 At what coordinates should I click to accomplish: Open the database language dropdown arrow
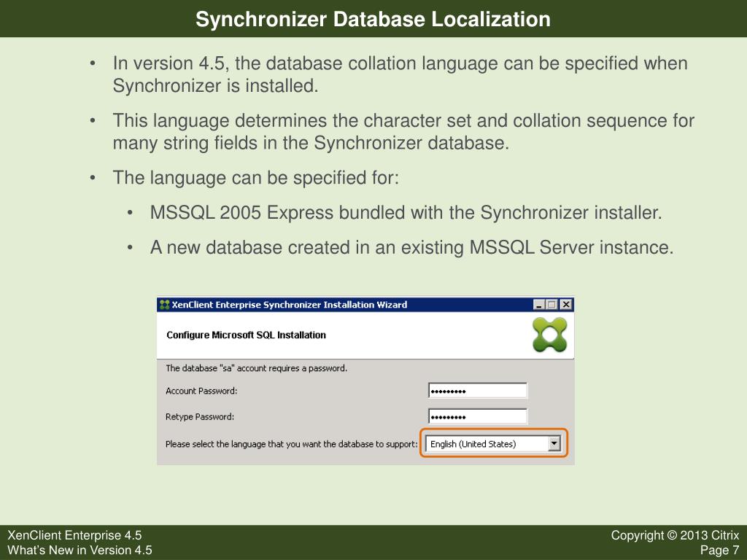coord(554,444)
